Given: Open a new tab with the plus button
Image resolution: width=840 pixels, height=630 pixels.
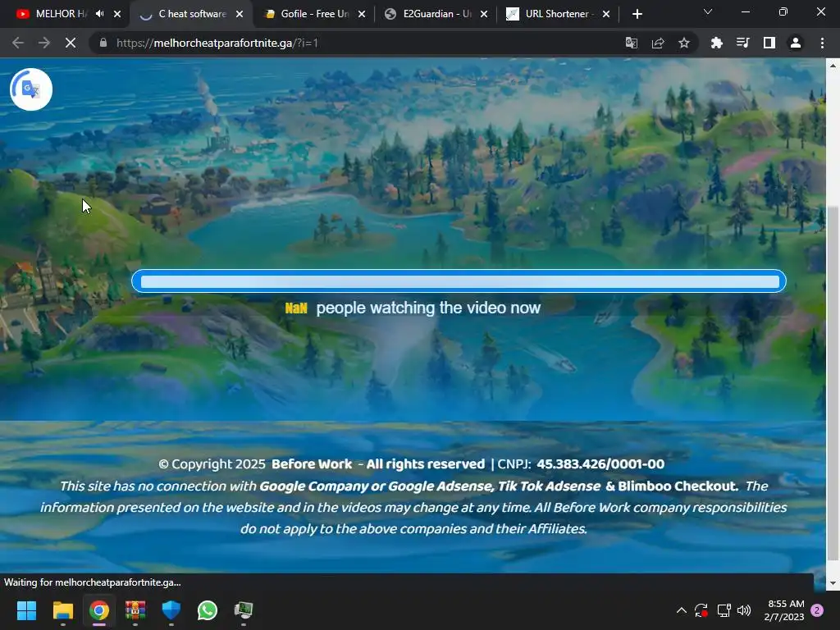Looking at the screenshot, I should click(x=637, y=14).
